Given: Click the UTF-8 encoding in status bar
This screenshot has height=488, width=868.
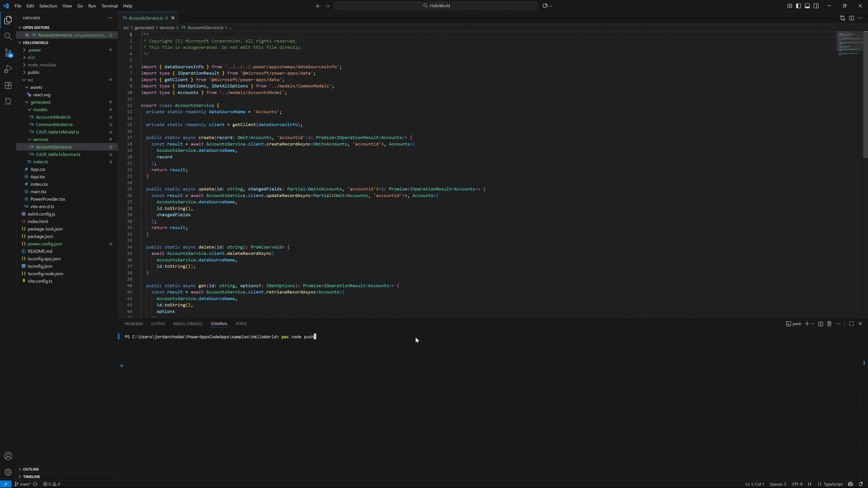Looking at the screenshot, I should coord(797,484).
